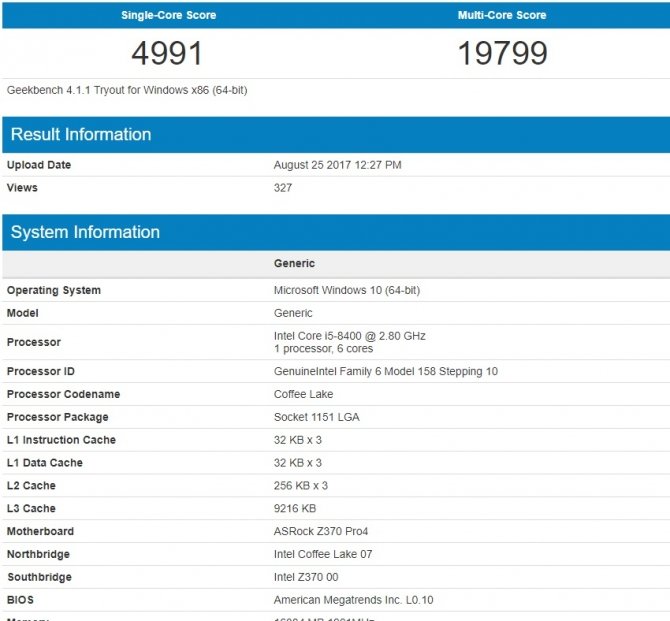Click the ASRock Z370 Pro4 value
The height and width of the screenshot is (621, 670).
click(321, 531)
